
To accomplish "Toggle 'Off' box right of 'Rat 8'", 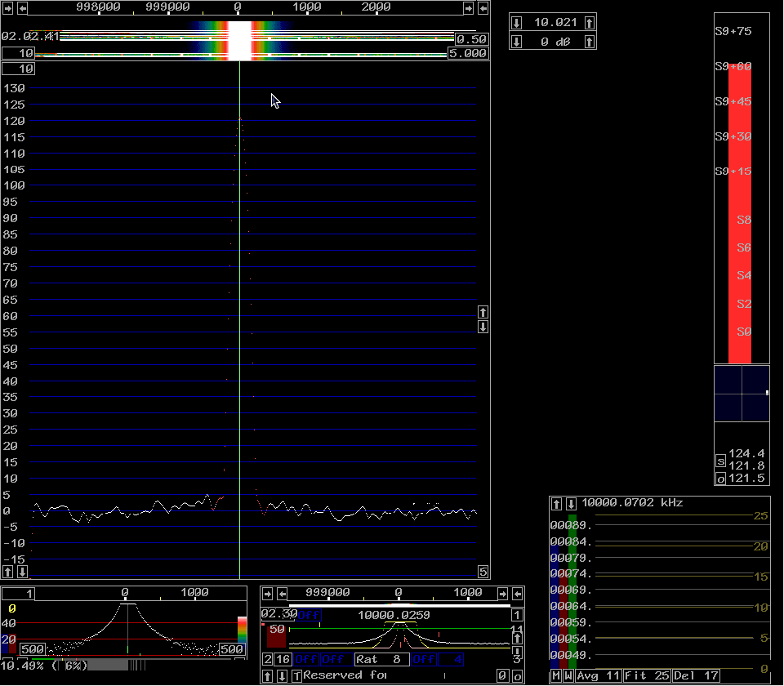I will pyautogui.click(x=425, y=659).
